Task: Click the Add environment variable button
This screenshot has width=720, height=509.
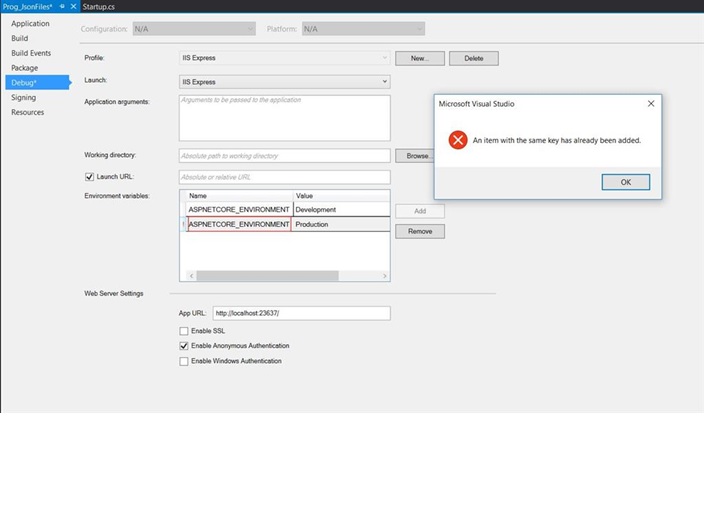Action: tap(420, 211)
